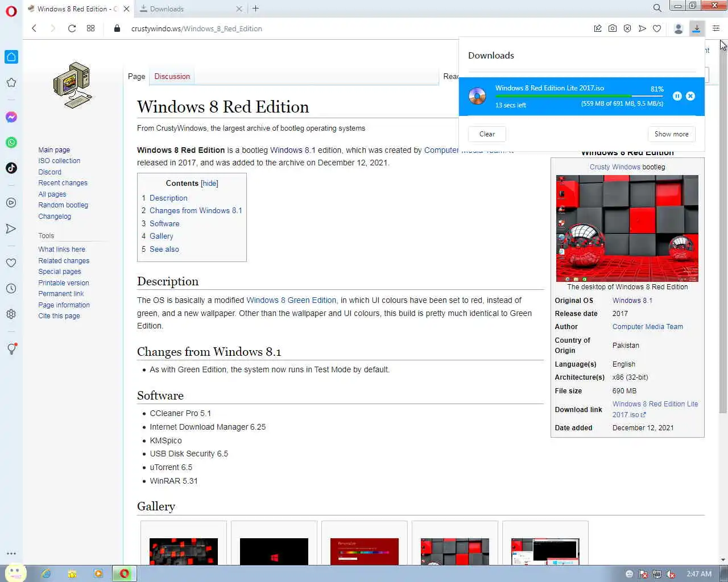Open Messenger in the Opera sidebar
Screen dimensions: 728x582
11,117
